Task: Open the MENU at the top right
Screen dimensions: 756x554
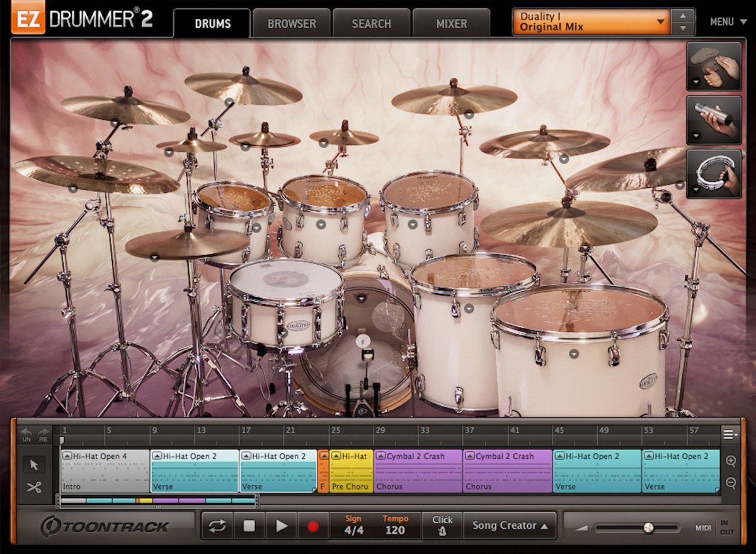Action: pos(727,21)
